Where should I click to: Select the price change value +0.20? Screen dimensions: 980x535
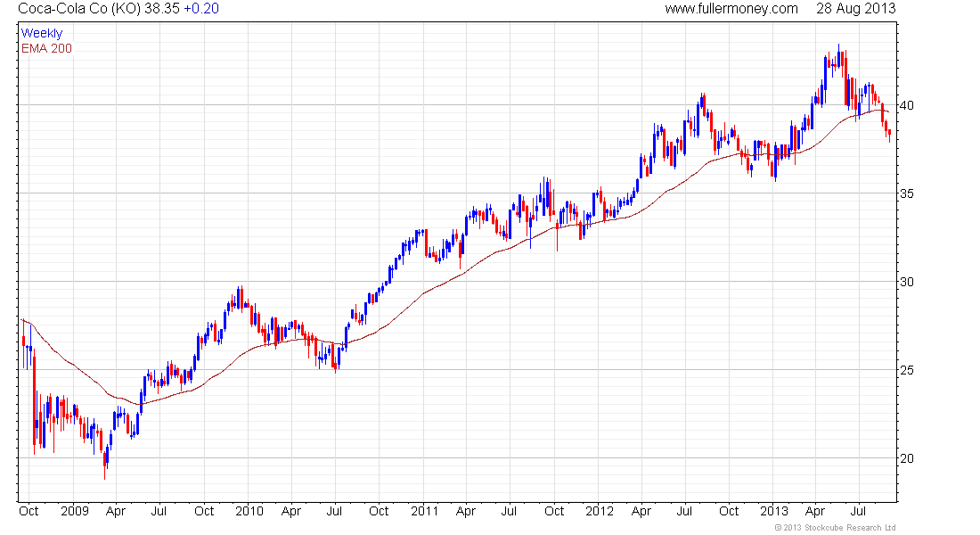point(201,9)
